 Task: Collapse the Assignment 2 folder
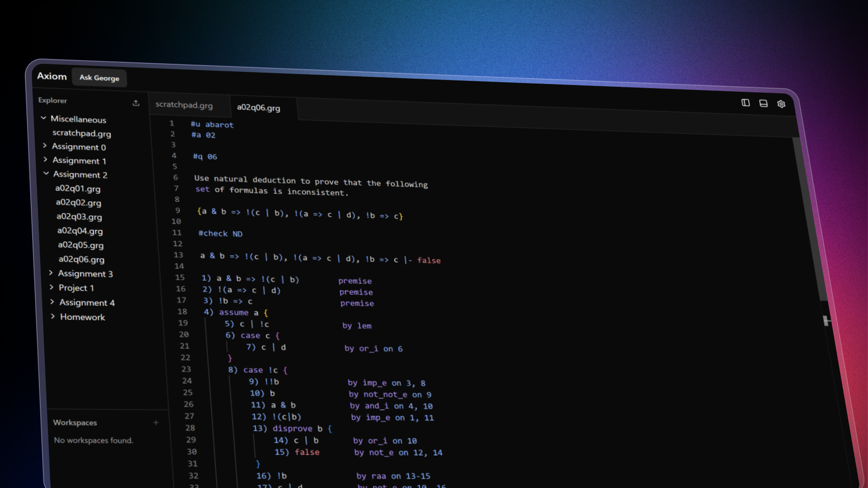point(80,175)
